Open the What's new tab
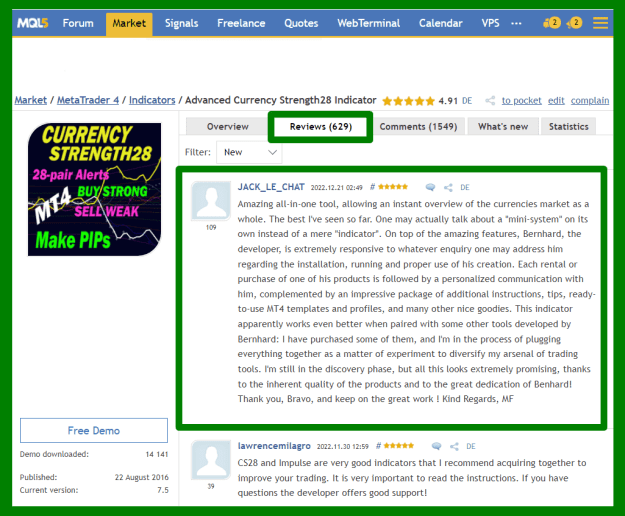 tap(503, 127)
